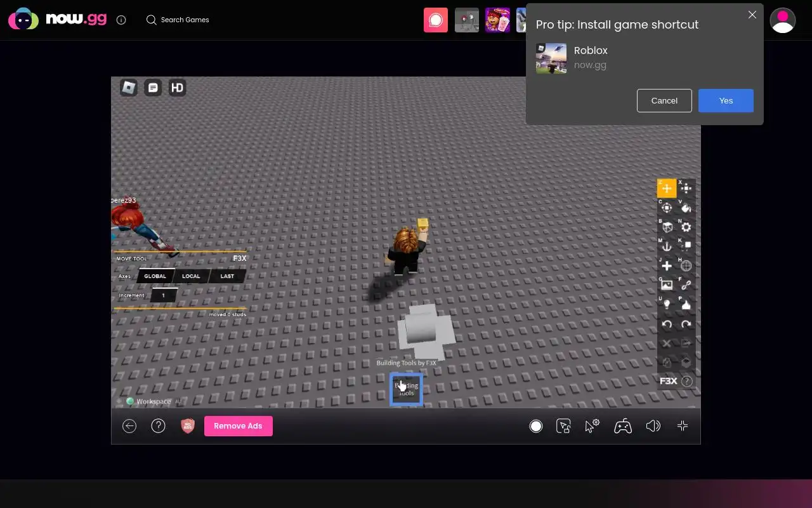812x508 pixels.
Task: Cancel the install shortcut prompt
Action: [x=664, y=100]
